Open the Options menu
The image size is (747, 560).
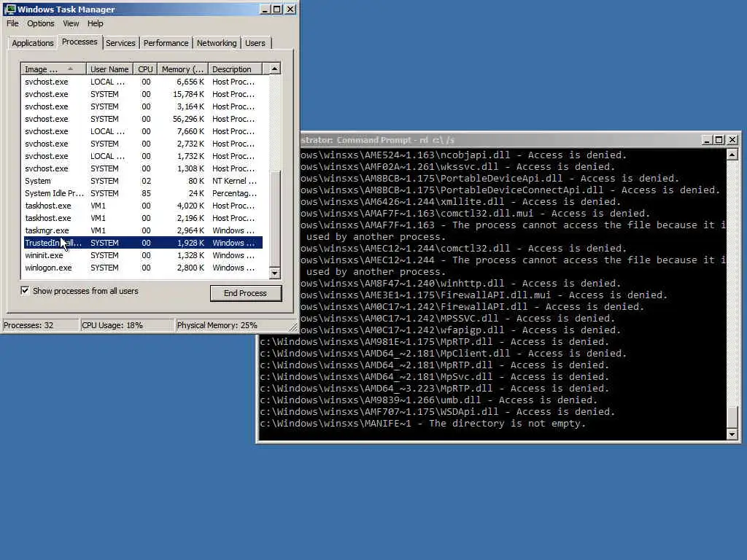click(x=41, y=23)
